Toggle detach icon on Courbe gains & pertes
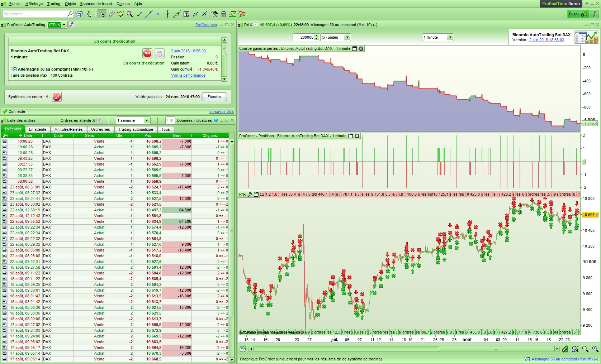The height and width of the screenshot is (364, 601). 355,49
